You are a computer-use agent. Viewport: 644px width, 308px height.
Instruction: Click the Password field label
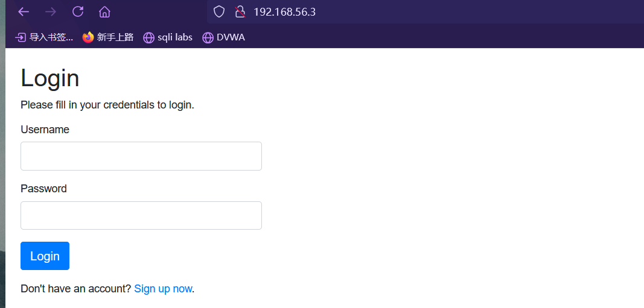point(43,189)
